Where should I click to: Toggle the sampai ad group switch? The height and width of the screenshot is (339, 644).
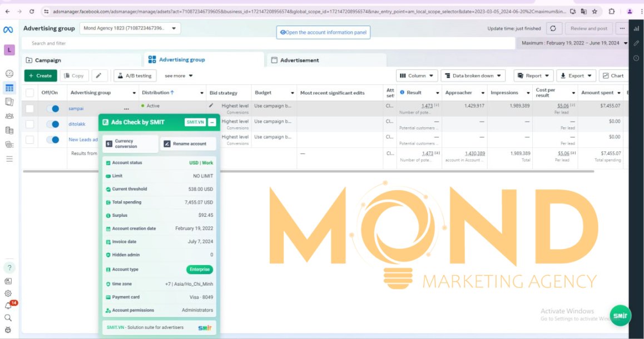click(x=53, y=109)
